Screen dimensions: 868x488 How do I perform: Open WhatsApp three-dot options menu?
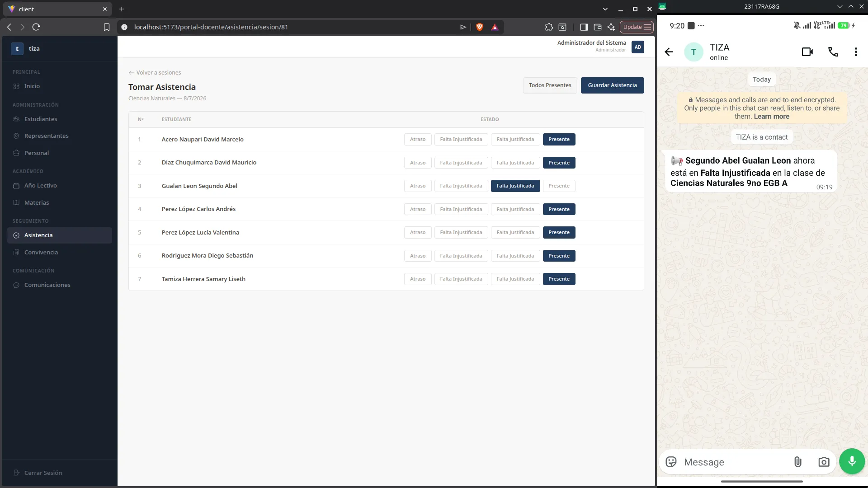(856, 52)
